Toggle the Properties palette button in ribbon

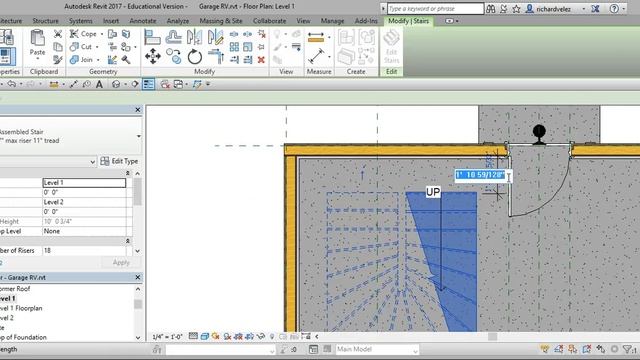7,56
